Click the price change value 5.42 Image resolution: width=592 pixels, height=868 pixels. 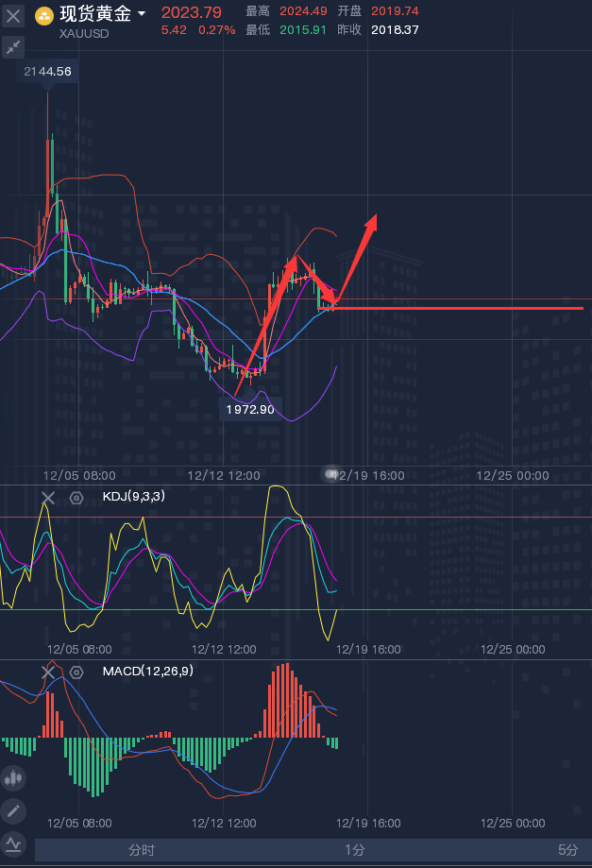click(174, 30)
